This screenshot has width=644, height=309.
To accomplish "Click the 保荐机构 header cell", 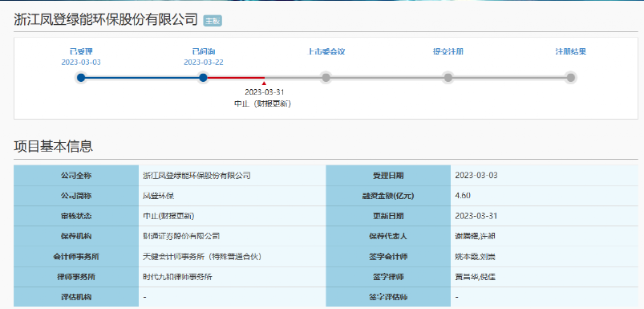I will [x=76, y=236].
